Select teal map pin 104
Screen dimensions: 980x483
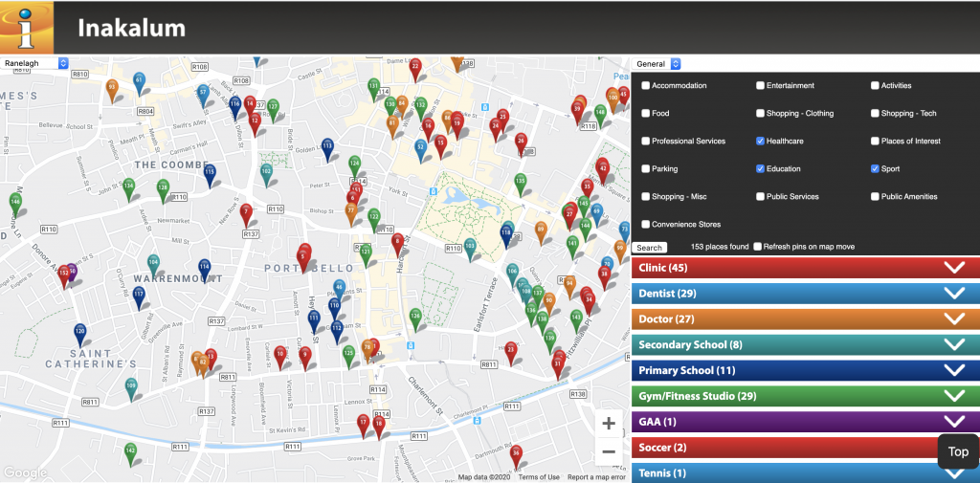[x=153, y=266]
